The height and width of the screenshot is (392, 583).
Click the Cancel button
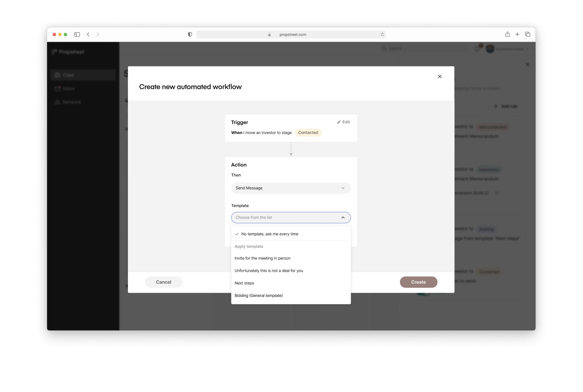pyautogui.click(x=164, y=282)
